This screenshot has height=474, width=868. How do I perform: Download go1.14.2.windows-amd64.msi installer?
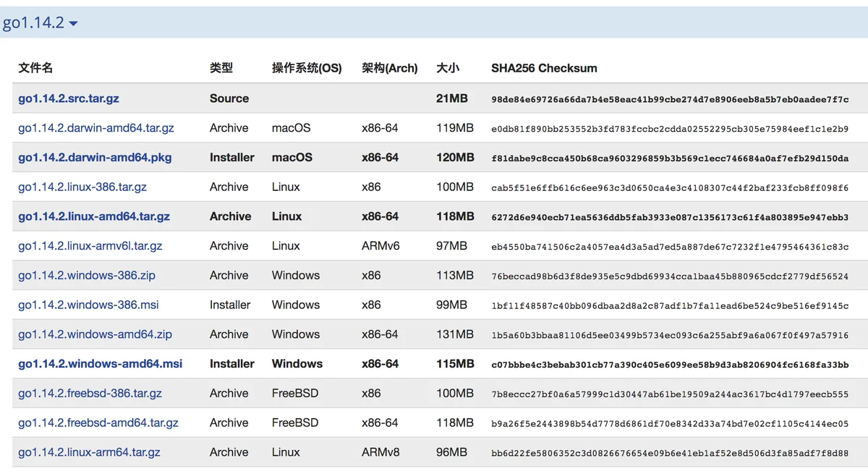click(101, 364)
